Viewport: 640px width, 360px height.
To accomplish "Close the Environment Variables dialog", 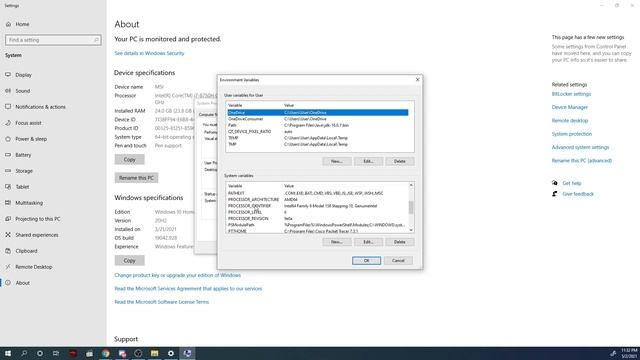I will tap(417, 80).
